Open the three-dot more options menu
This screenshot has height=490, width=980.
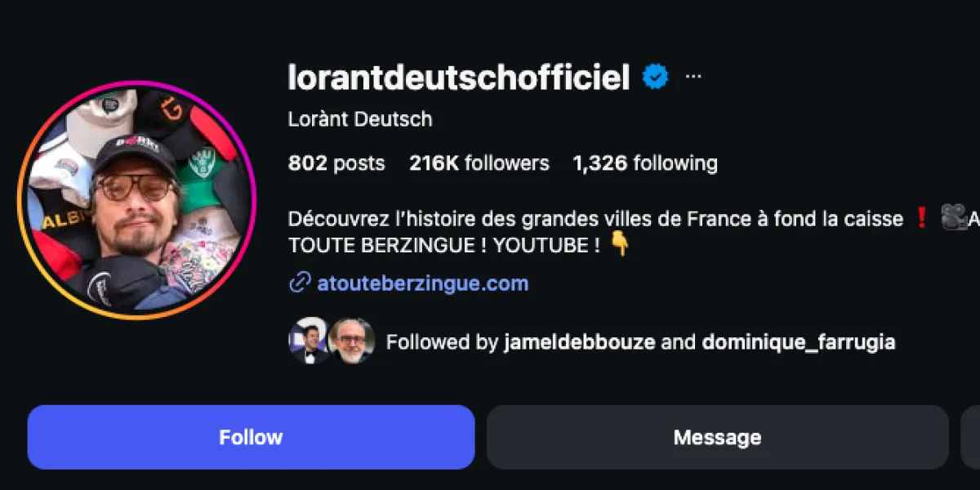(693, 78)
